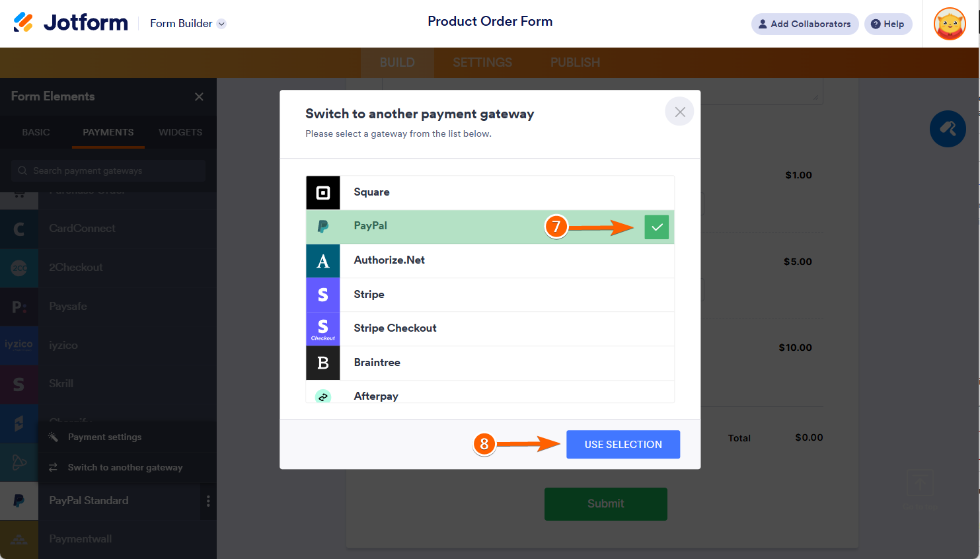The image size is (980, 559).
Task: Click the Search payment gateways field
Action: [x=109, y=170]
